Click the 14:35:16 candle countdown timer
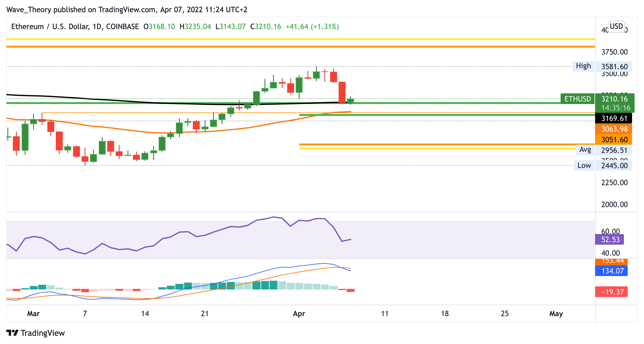The width and height of the screenshot is (644, 344). 615,108
